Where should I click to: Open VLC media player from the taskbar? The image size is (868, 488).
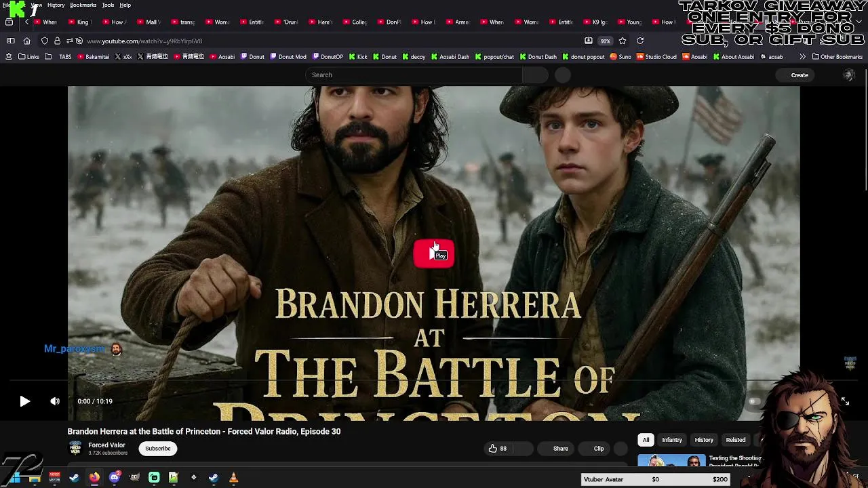coord(233,478)
